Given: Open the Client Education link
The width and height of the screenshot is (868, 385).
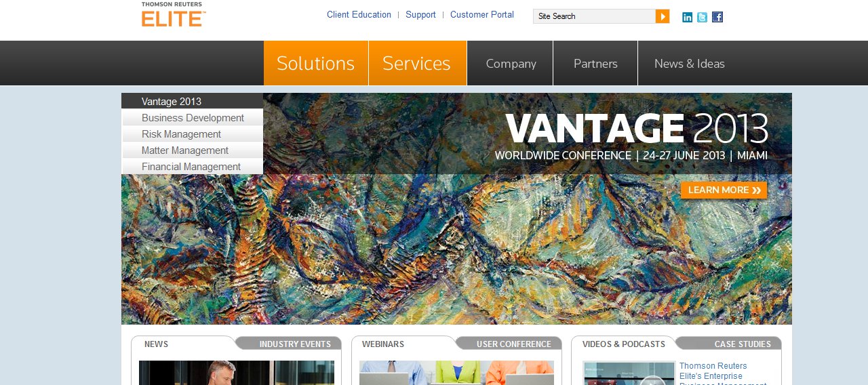Looking at the screenshot, I should point(359,14).
